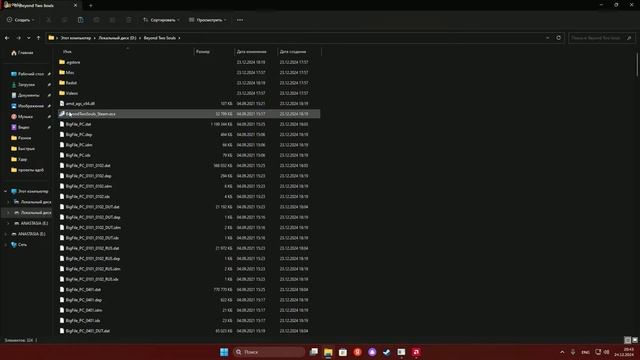Click the Copy icon in Explorer toolbar
This screenshot has width=640, height=360.
(64, 20)
